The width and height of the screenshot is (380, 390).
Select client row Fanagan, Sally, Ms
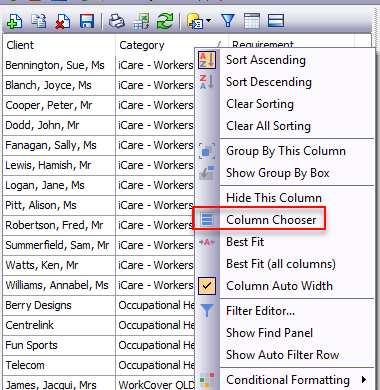click(x=59, y=145)
